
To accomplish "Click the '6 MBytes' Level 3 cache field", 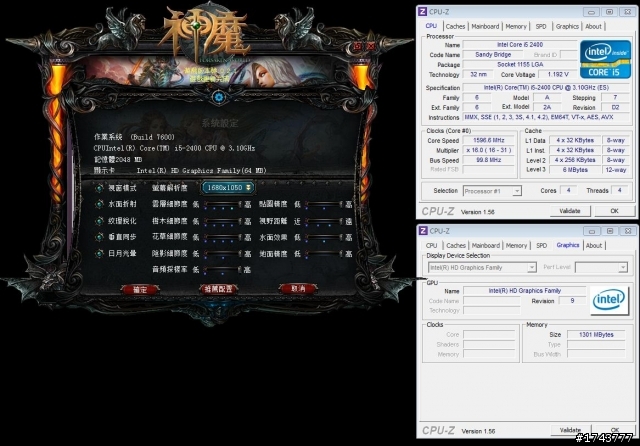I will (575, 170).
